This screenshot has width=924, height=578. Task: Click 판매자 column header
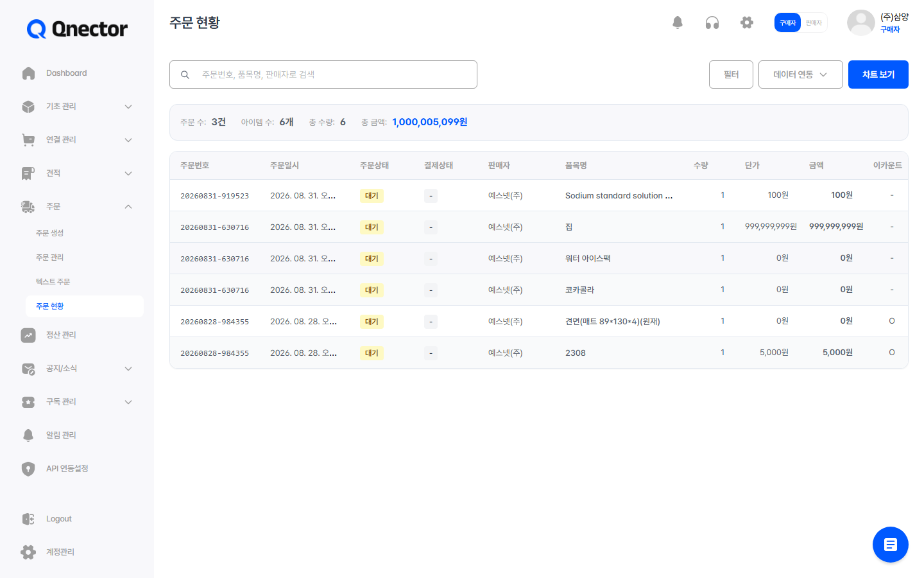pyautogui.click(x=499, y=166)
